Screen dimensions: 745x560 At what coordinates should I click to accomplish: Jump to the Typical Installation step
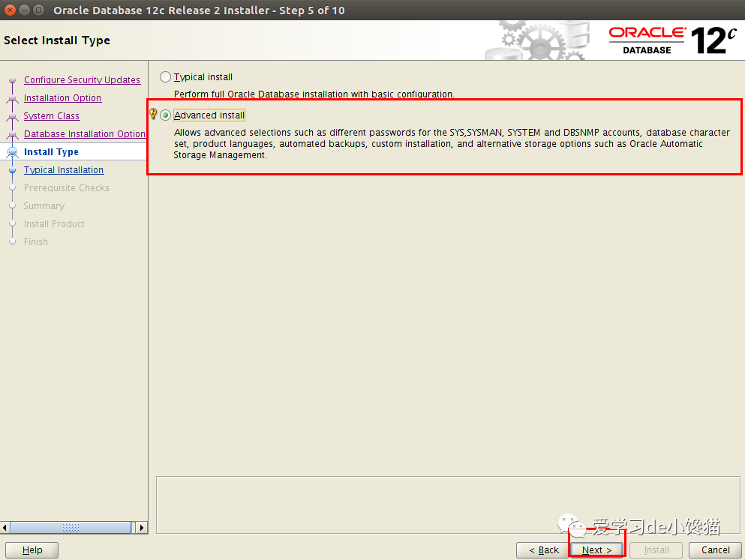[64, 170]
